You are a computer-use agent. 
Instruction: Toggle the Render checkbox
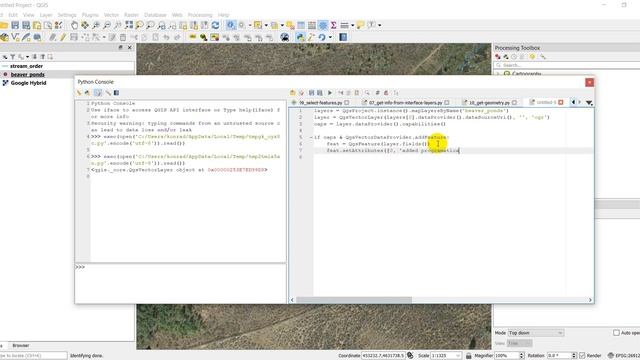point(582,356)
